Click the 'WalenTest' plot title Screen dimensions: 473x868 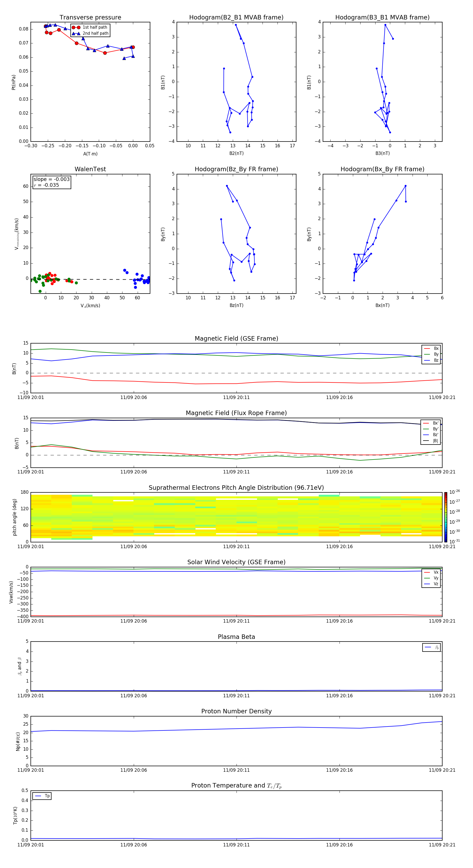click(x=90, y=169)
